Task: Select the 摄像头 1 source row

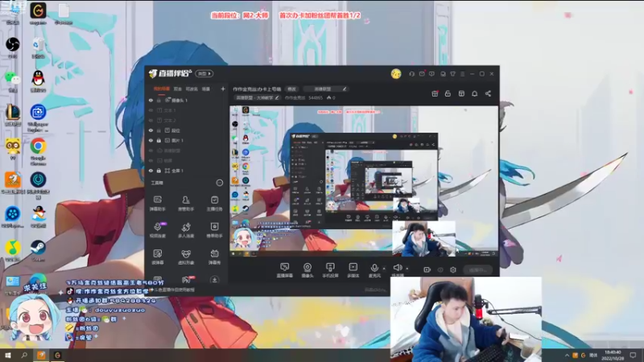Action: pyautogui.click(x=187, y=100)
